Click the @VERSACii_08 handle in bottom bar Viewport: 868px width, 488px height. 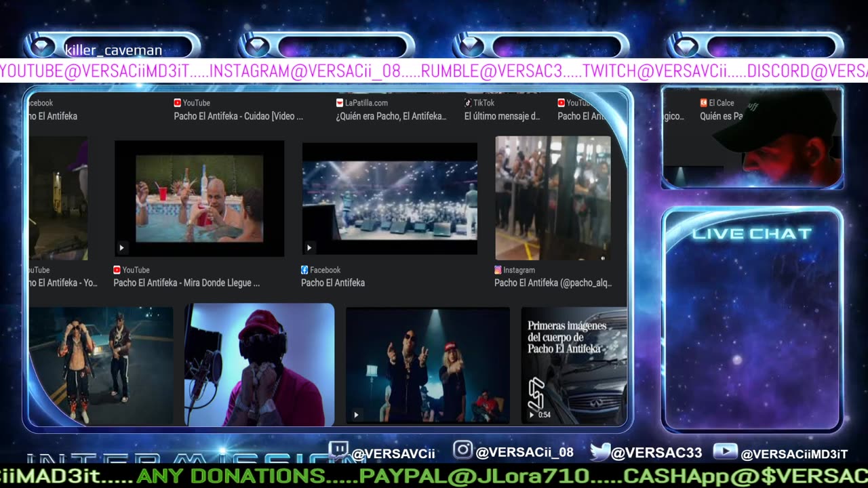pos(525,452)
